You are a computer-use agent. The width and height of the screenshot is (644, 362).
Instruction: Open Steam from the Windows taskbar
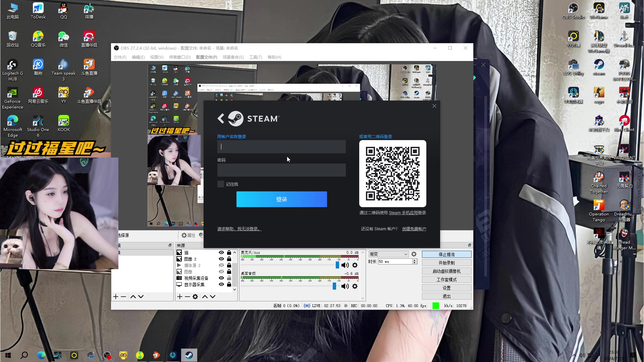[x=189, y=355]
